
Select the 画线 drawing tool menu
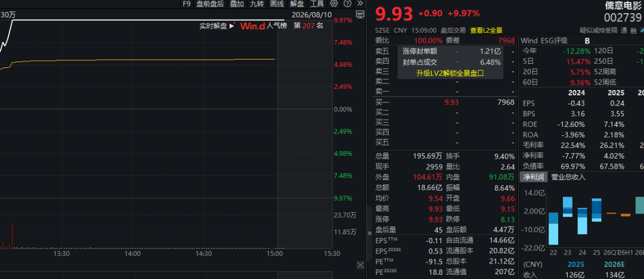pyautogui.click(x=277, y=4)
